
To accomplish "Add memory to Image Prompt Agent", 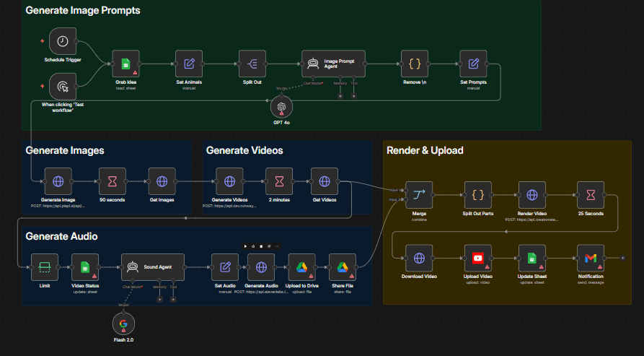I will 340,96.
